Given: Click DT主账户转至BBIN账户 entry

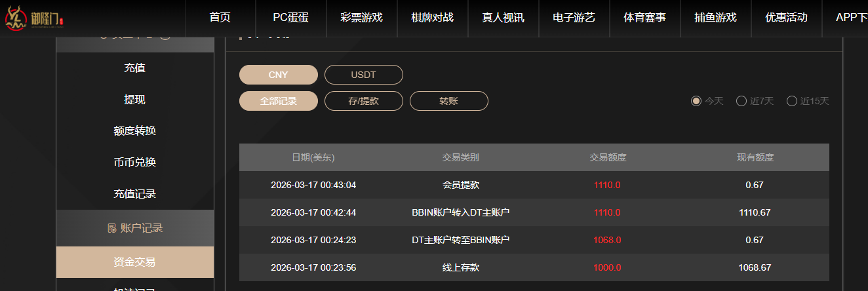Looking at the screenshot, I should (461, 240).
